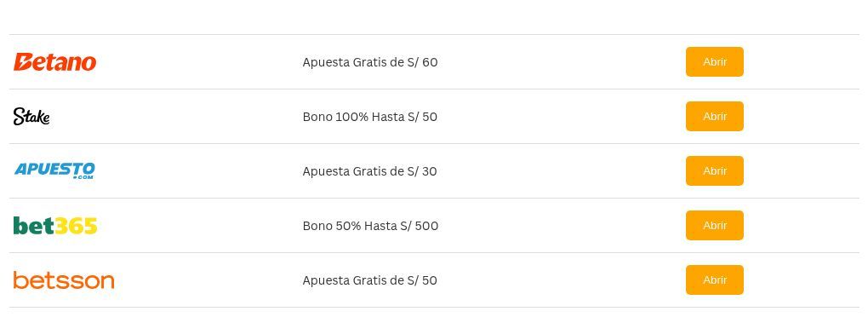Click the bet365 logo
This screenshot has height=317, width=868.
click(55, 226)
